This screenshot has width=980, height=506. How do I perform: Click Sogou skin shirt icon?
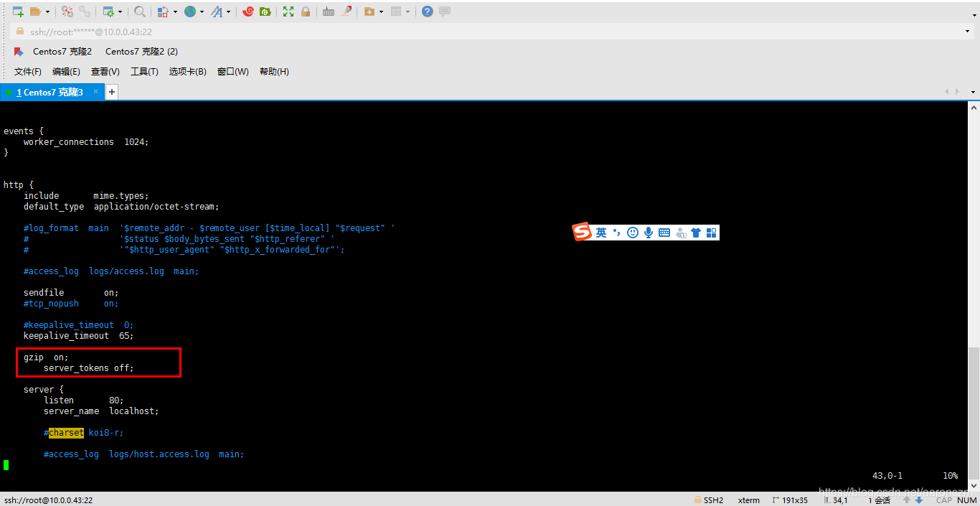(696, 233)
